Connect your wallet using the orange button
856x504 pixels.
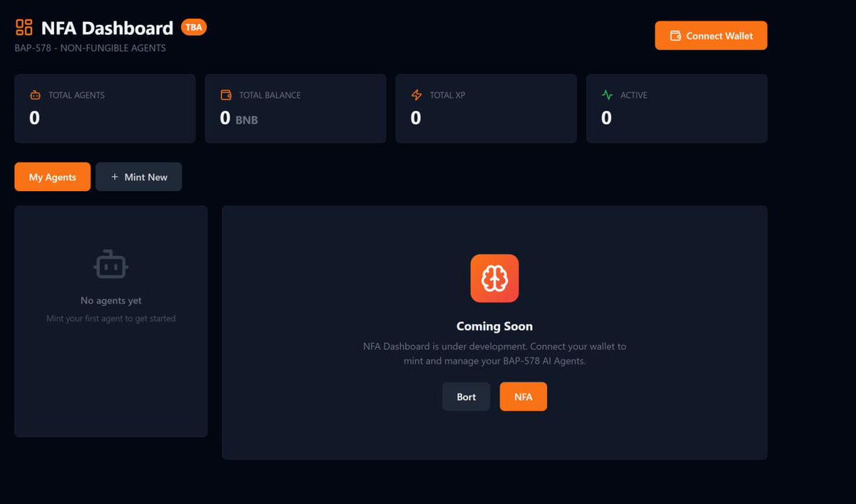click(711, 36)
